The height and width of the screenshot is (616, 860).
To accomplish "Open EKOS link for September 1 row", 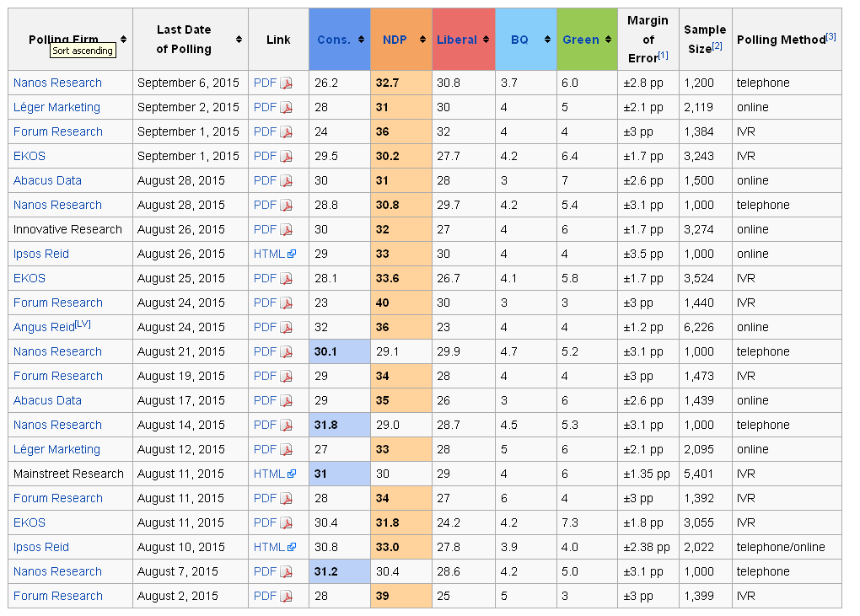I will tap(29, 156).
